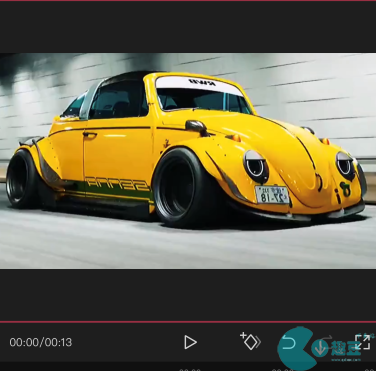The image size is (376, 371).
Task: Play the video preview
Action: (190, 342)
